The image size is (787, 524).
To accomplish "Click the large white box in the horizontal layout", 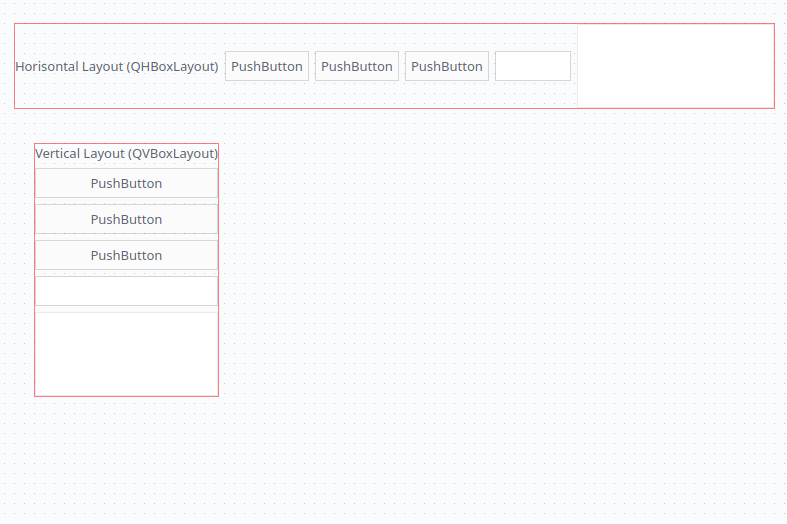I will [675, 65].
